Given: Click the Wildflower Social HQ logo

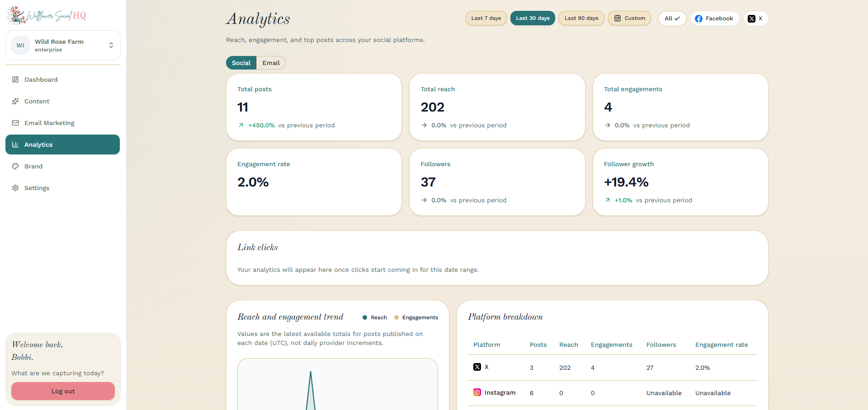Looking at the screenshot, I should [47, 15].
